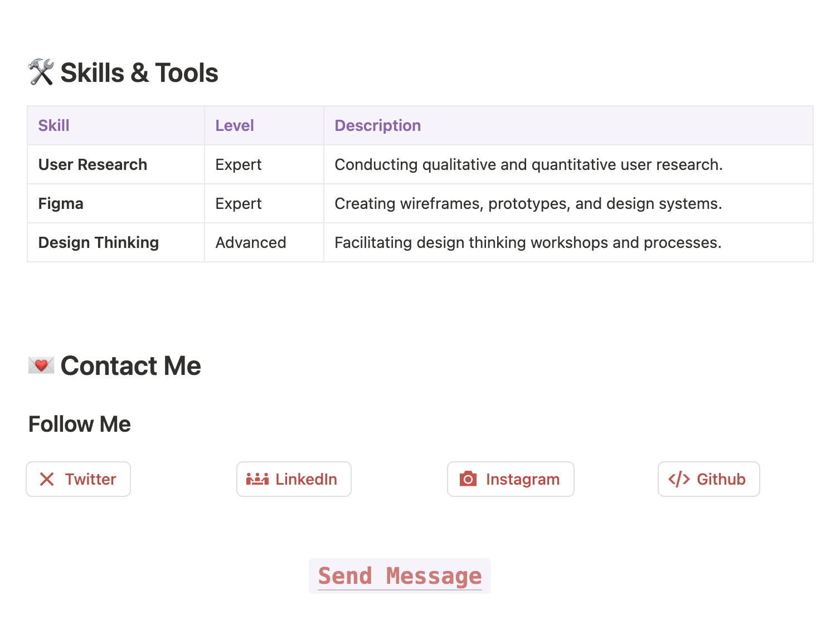Viewport: 836px width, 644px height.
Task: Select the Description column header
Action: point(568,125)
